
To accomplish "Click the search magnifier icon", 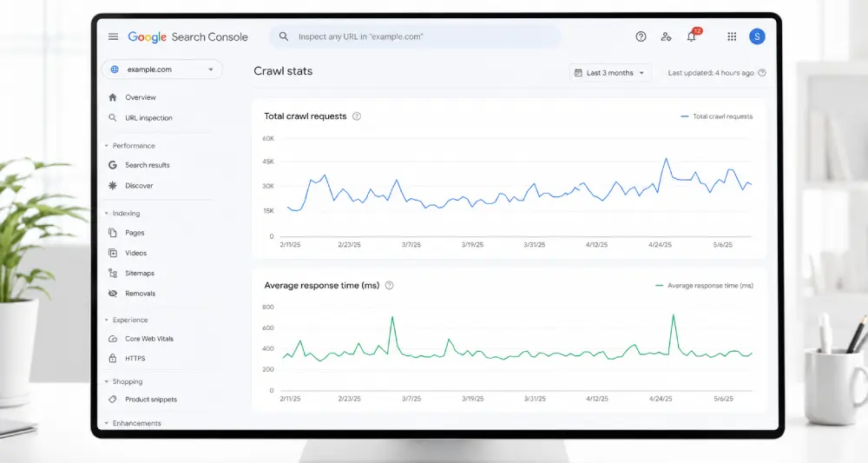I will (x=284, y=36).
